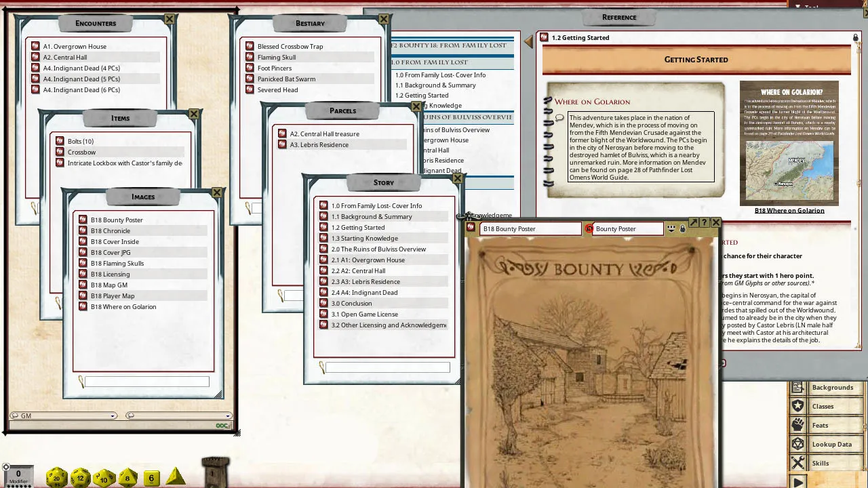Image resolution: width=868 pixels, height=488 pixels.
Task: Open A1. Overgrown House encounter
Action: tap(75, 47)
